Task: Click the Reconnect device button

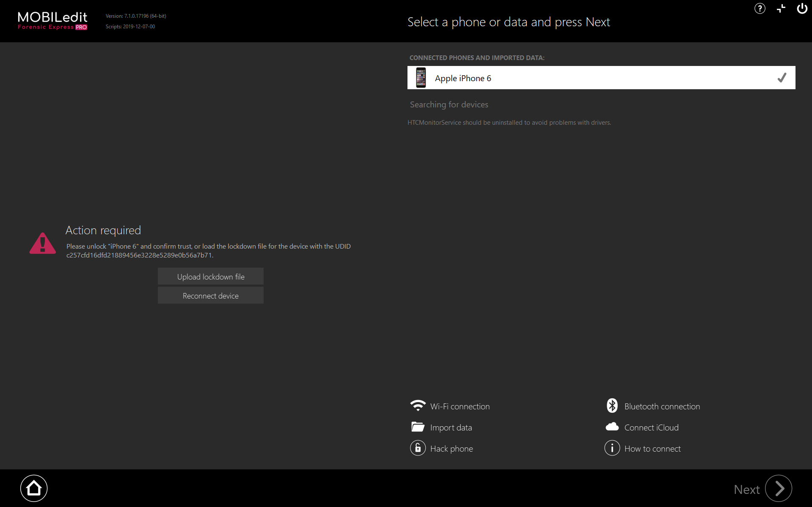Action: pyautogui.click(x=211, y=296)
